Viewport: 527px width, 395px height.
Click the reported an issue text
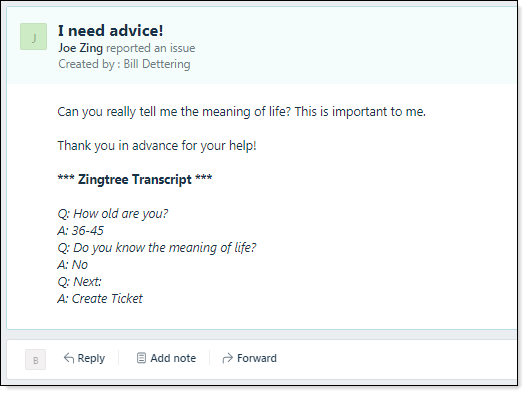[x=151, y=48]
